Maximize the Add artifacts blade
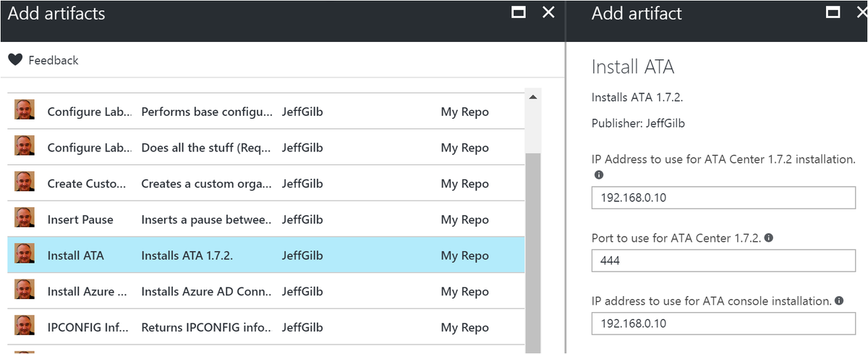 (518, 12)
